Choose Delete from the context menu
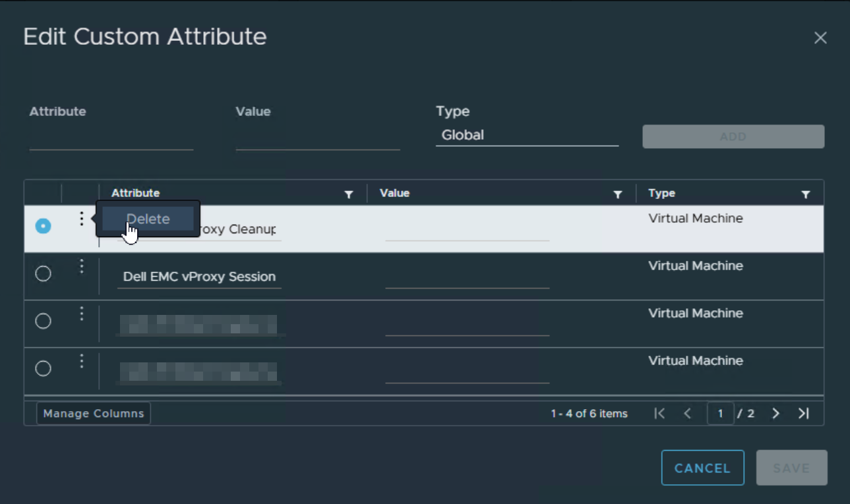 (147, 218)
